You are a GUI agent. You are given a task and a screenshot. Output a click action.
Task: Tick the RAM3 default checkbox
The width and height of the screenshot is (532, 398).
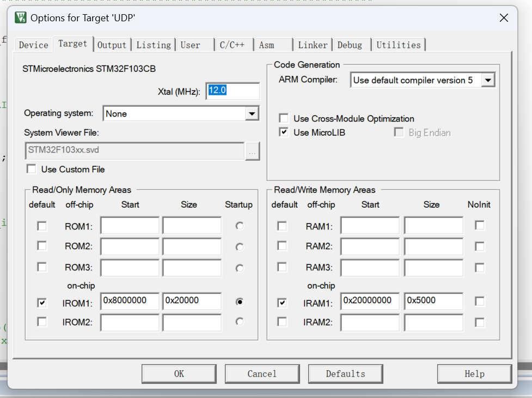point(282,267)
